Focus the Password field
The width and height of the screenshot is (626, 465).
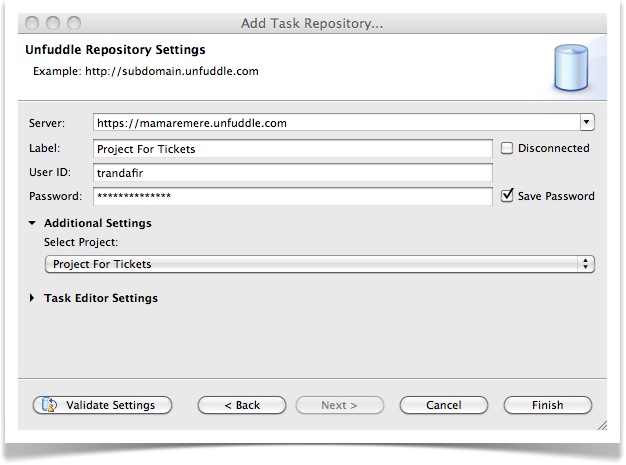click(293, 196)
